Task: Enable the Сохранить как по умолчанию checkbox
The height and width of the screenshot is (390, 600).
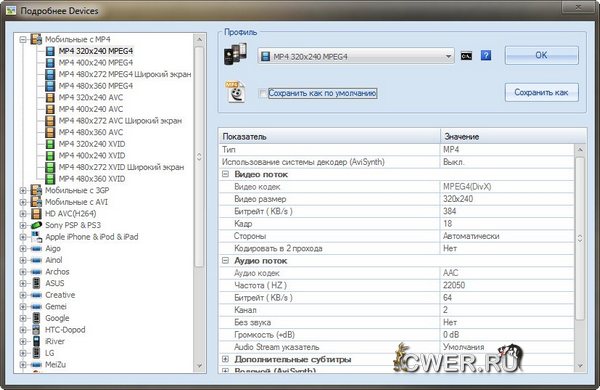Action: pos(262,93)
